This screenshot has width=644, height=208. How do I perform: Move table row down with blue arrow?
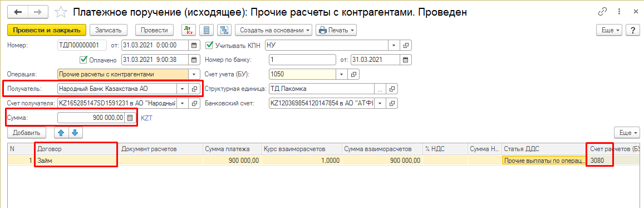(76, 132)
